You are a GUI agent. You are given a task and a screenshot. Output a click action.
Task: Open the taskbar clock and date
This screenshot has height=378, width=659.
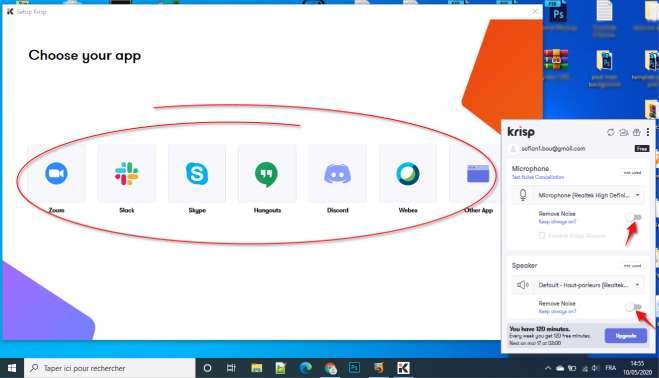638,368
